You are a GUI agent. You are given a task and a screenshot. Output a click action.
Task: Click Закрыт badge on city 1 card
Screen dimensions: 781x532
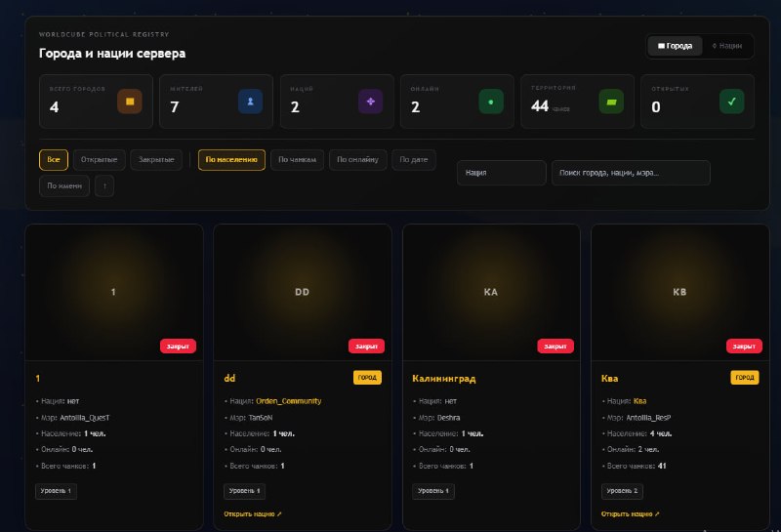178,347
